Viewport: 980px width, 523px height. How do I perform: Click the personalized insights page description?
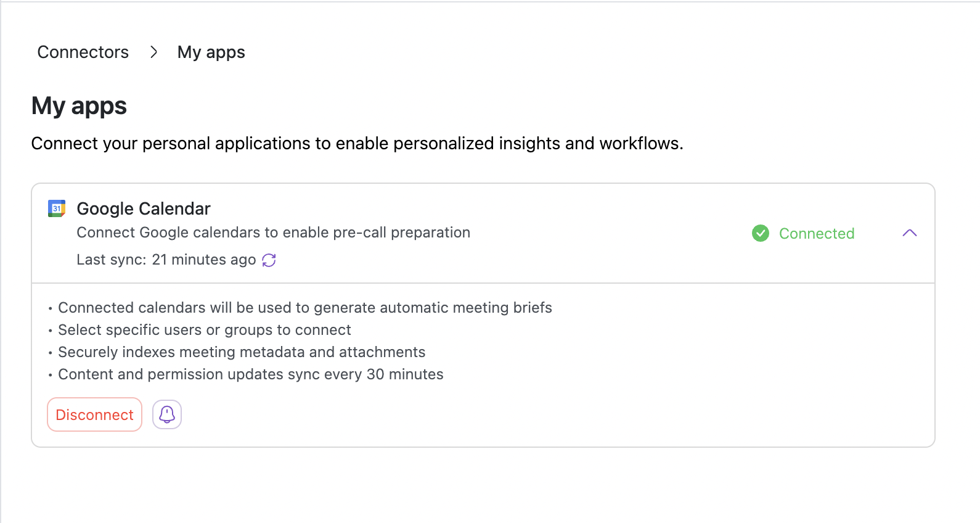(x=357, y=144)
